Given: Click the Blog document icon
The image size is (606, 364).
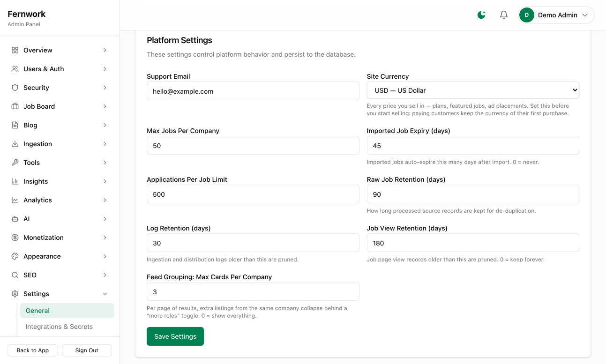Looking at the screenshot, I should [x=15, y=125].
